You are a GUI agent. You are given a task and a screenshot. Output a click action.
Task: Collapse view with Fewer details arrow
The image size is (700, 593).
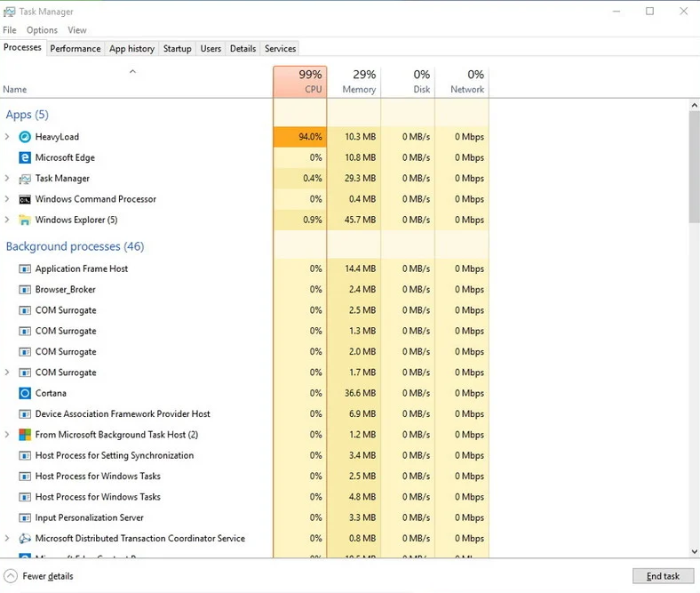pyautogui.click(x=11, y=576)
